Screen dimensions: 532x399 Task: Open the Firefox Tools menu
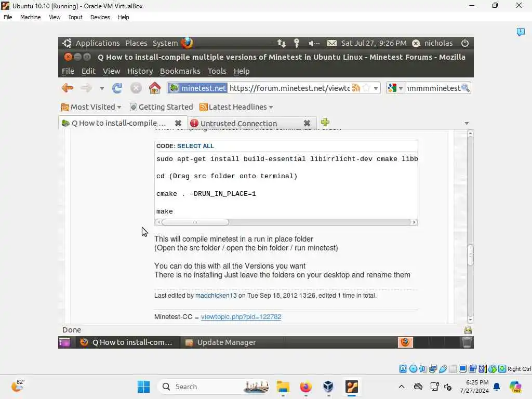click(x=217, y=71)
